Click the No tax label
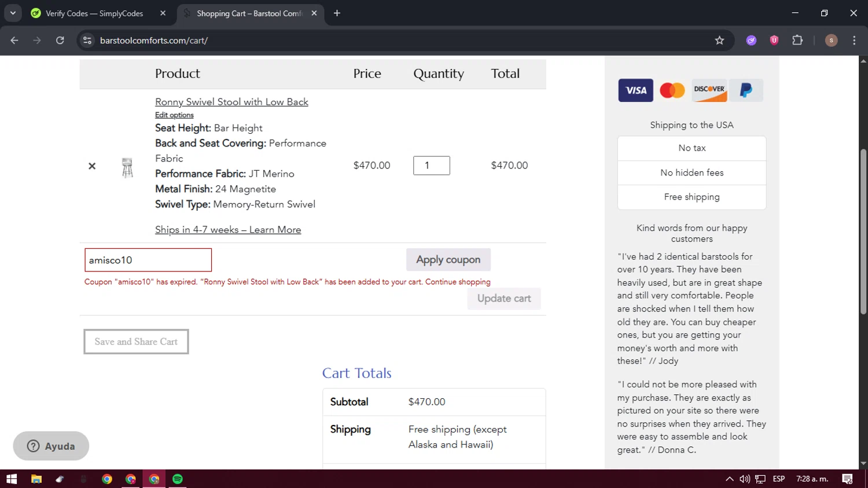 (692, 148)
